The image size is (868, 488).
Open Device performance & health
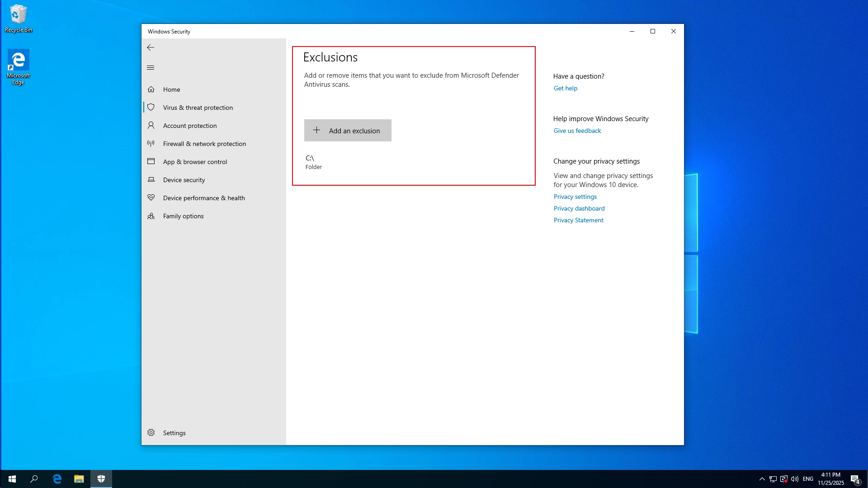click(x=203, y=198)
